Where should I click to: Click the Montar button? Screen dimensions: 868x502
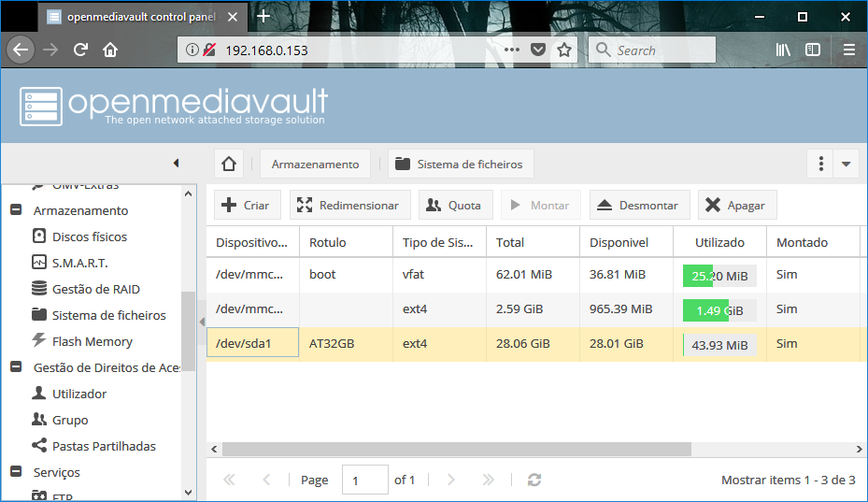(x=541, y=205)
